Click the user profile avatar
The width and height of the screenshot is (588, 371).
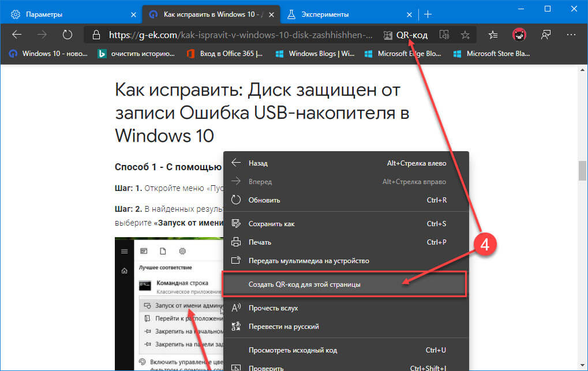tap(519, 35)
